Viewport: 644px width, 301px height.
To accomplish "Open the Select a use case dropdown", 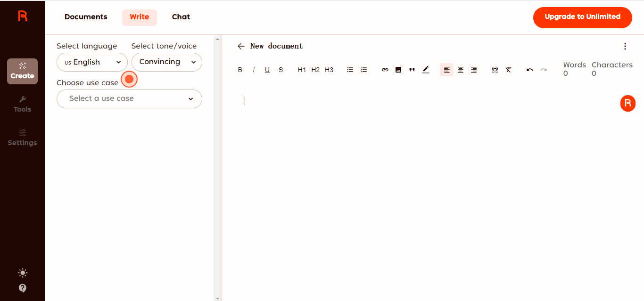I will tap(129, 99).
